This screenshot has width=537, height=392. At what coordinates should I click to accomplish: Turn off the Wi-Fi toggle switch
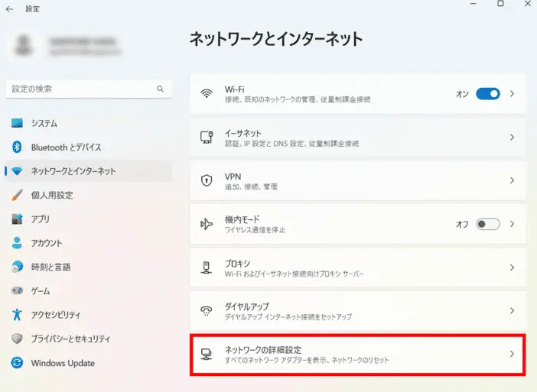pyautogui.click(x=487, y=94)
